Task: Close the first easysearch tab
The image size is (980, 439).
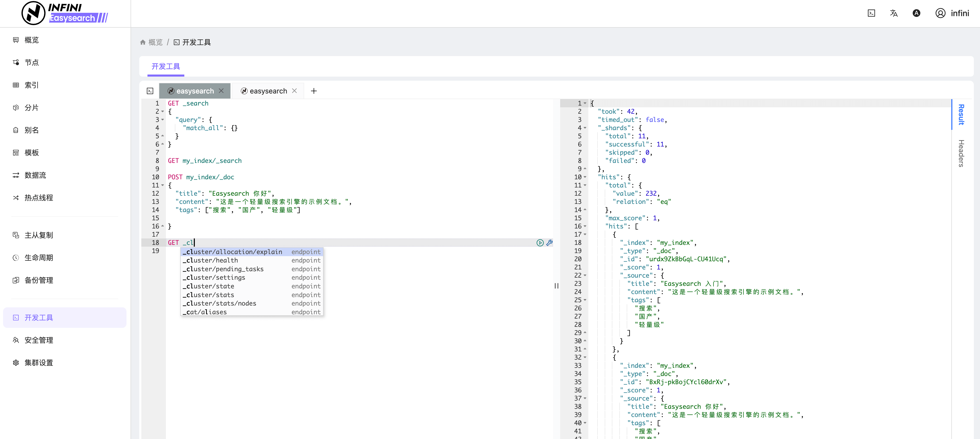Action: point(221,91)
